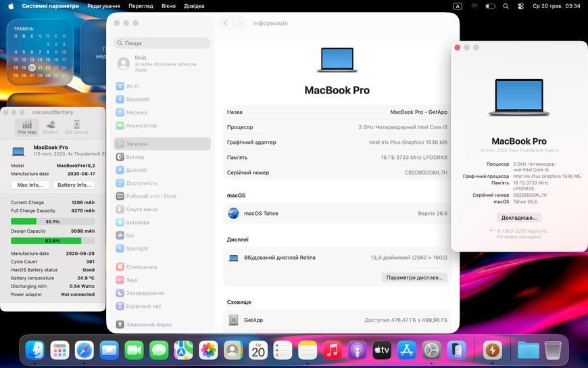Open Contacts from the Dock
Viewport: 588px width, 368px height.
pos(233,350)
